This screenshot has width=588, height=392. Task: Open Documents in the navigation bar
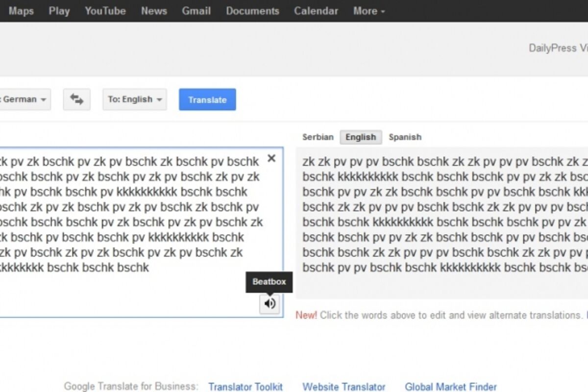pyautogui.click(x=252, y=11)
